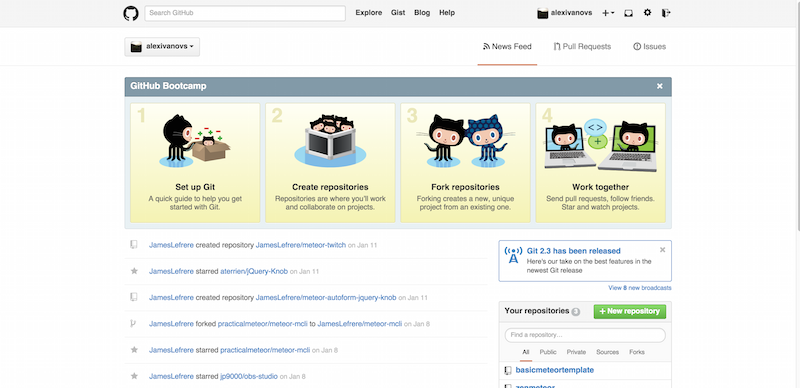
Task: Open the Explore menu link
Action: [x=368, y=13]
